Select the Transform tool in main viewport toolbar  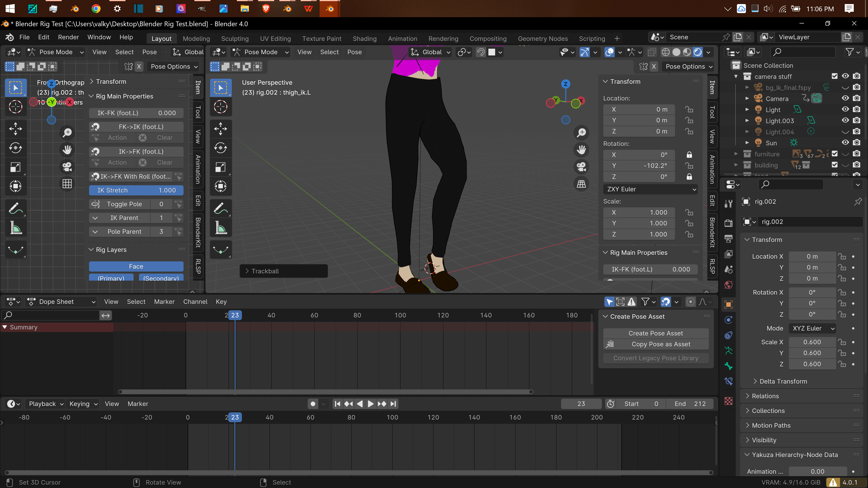click(x=221, y=186)
